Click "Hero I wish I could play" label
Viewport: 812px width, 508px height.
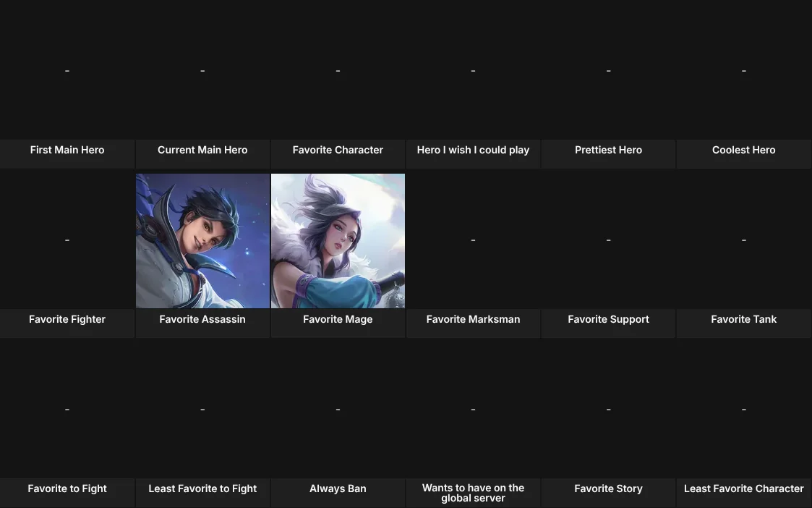tap(473, 150)
